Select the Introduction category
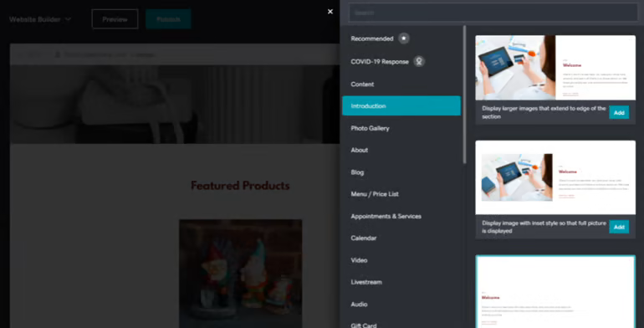This screenshot has width=644, height=328. (x=401, y=105)
